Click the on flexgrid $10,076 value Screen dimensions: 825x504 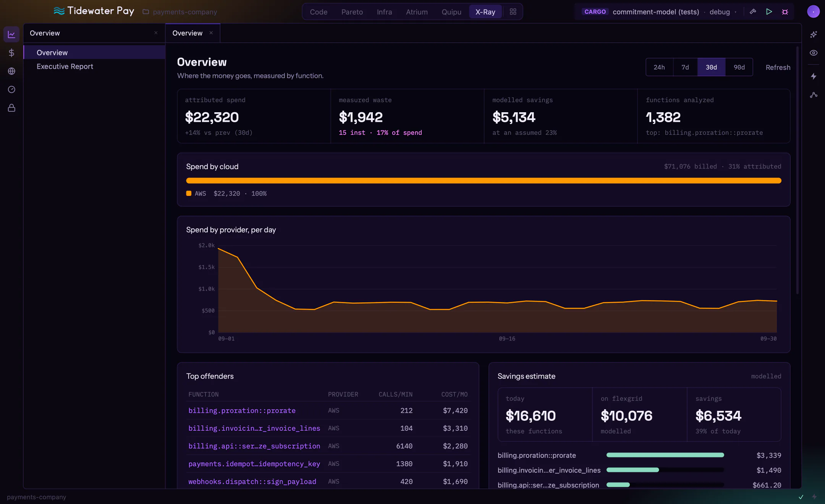pyautogui.click(x=626, y=415)
